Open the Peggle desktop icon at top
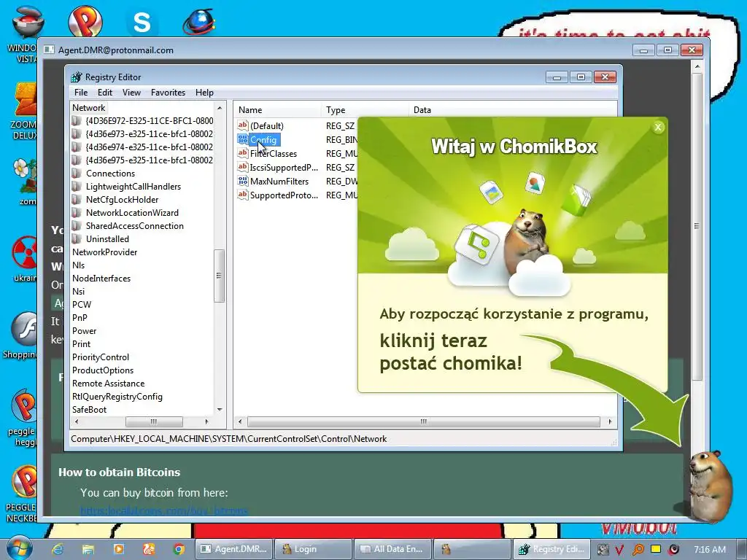Viewport: 747px width, 560px height. point(85,21)
